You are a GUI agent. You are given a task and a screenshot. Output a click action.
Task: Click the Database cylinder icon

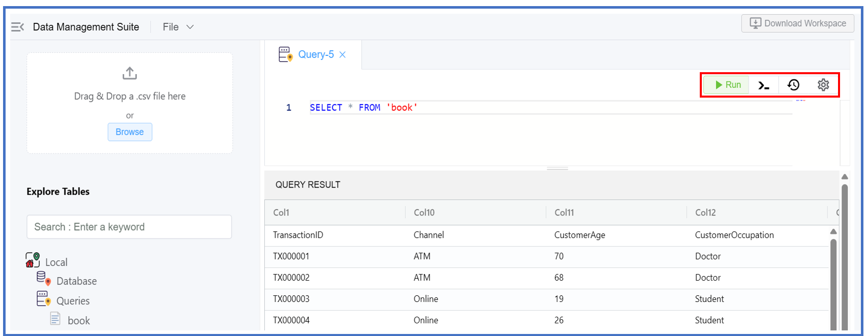44,279
